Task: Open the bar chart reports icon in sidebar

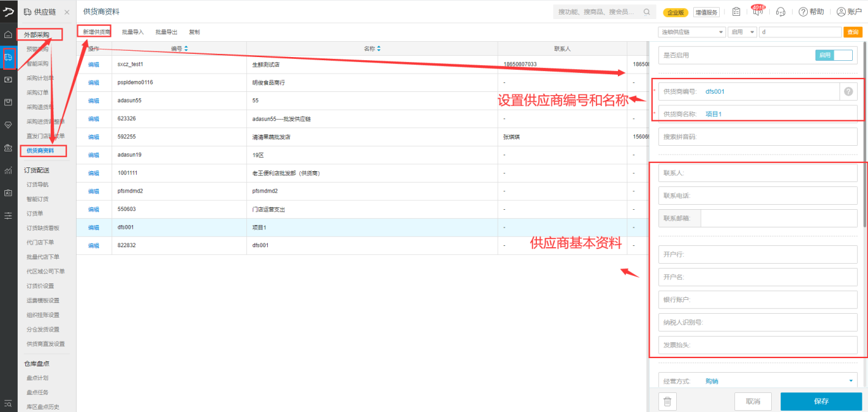Action: point(8,170)
